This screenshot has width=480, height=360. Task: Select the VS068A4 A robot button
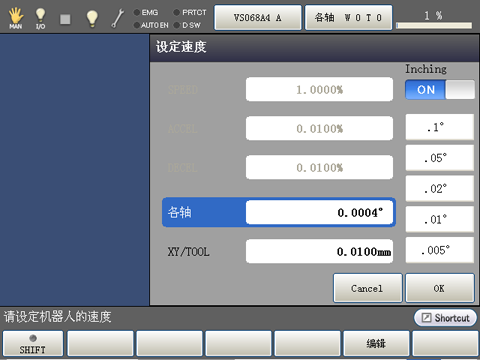[x=258, y=18]
